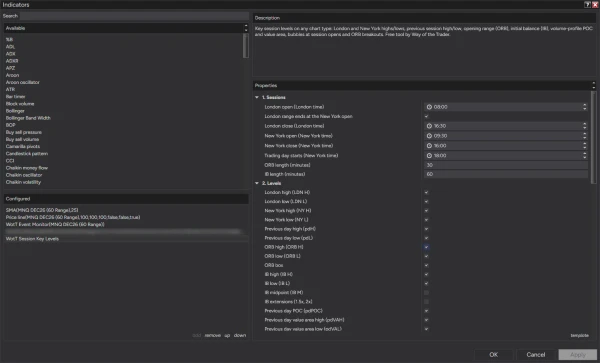Click clock icon in New York open field
This screenshot has height=363, width=600.
[429, 136]
